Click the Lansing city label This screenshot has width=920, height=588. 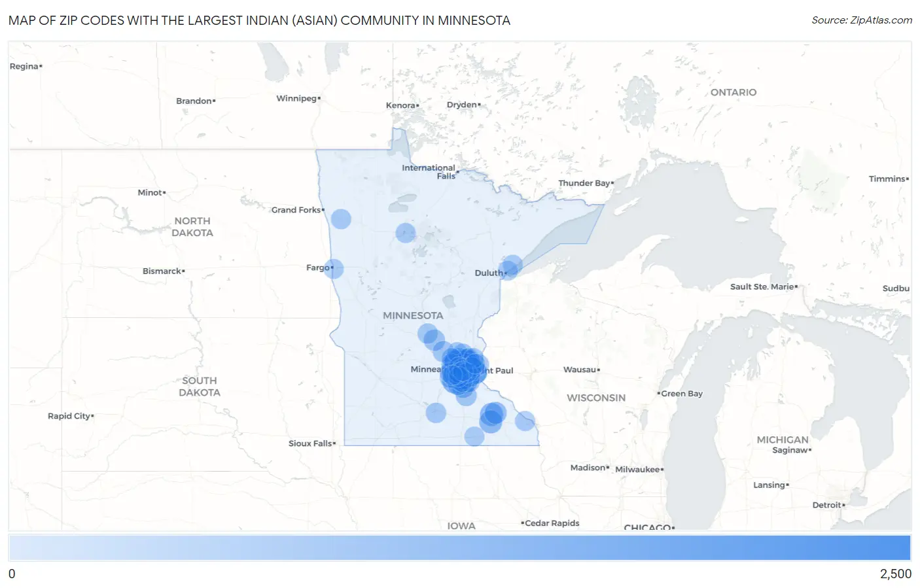click(769, 485)
